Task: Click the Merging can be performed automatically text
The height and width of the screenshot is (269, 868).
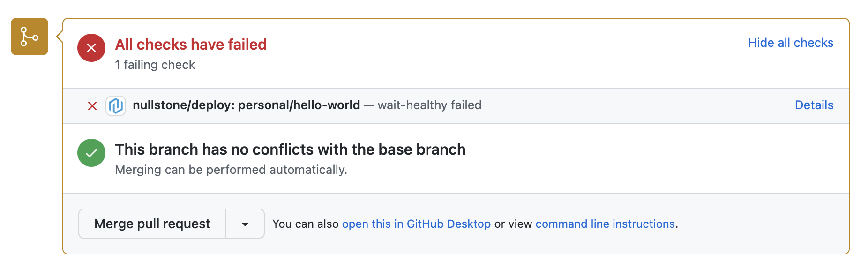Action: (231, 170)
